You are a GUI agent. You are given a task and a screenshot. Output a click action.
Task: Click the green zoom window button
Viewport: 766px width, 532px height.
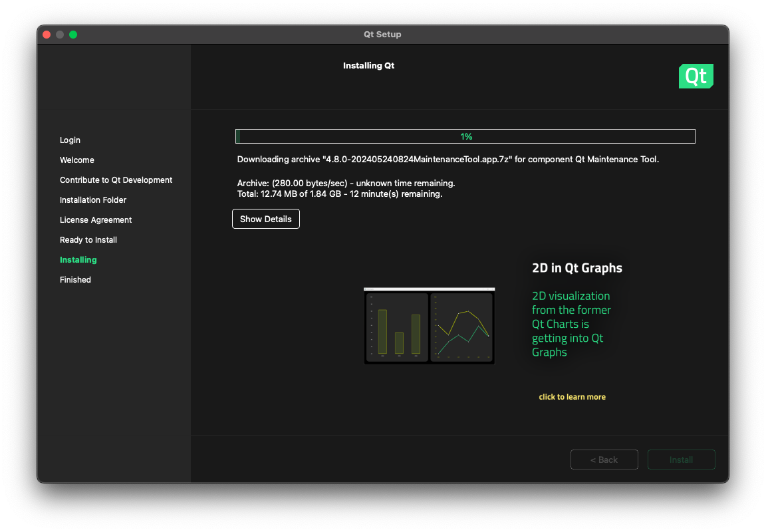(73, 35)
